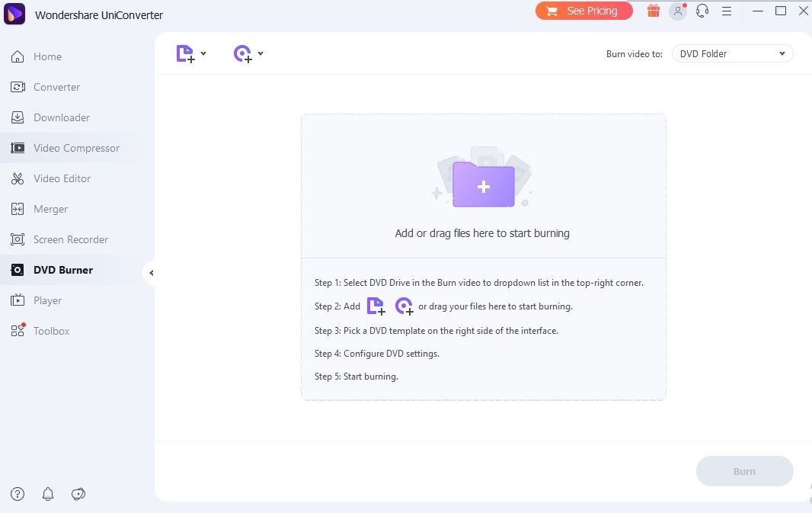This screenshot has width=812, height=513.
Task: Click the Add Files toolbar icon
Action: point(185,54)
